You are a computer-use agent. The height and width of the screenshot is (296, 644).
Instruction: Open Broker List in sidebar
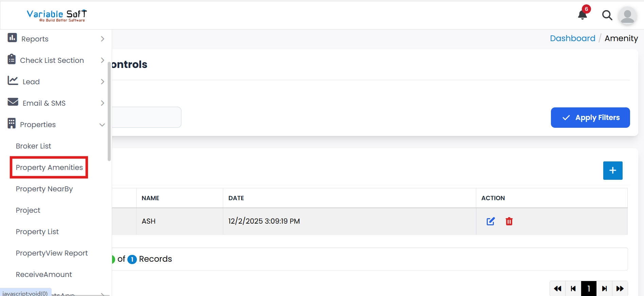tap(33, 146)
